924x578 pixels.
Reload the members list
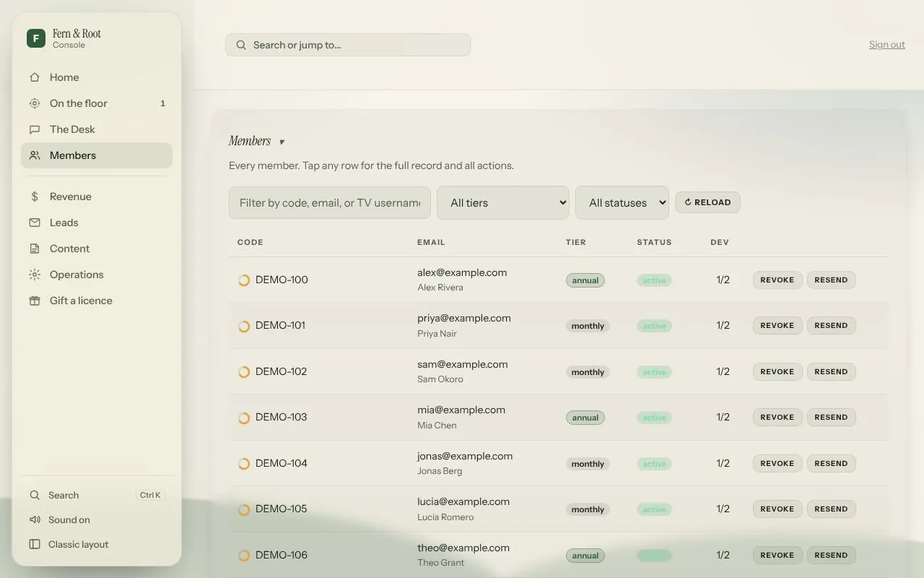(x=707, y=202)
